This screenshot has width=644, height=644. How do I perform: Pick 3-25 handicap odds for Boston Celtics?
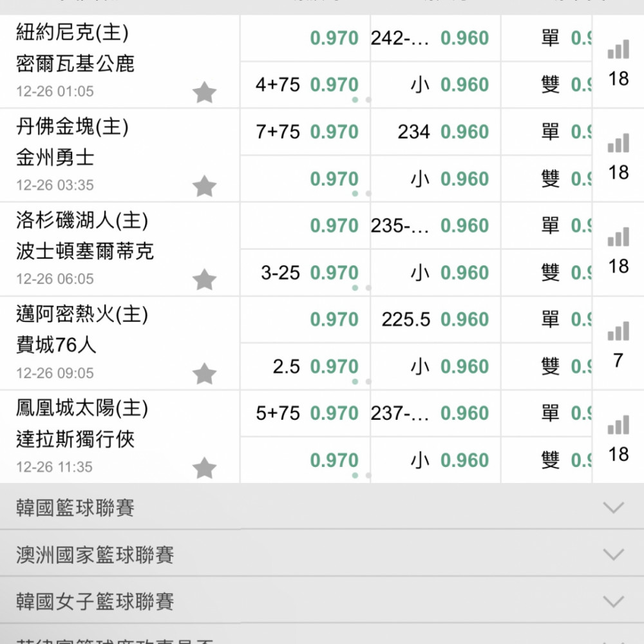coord(306,273)
